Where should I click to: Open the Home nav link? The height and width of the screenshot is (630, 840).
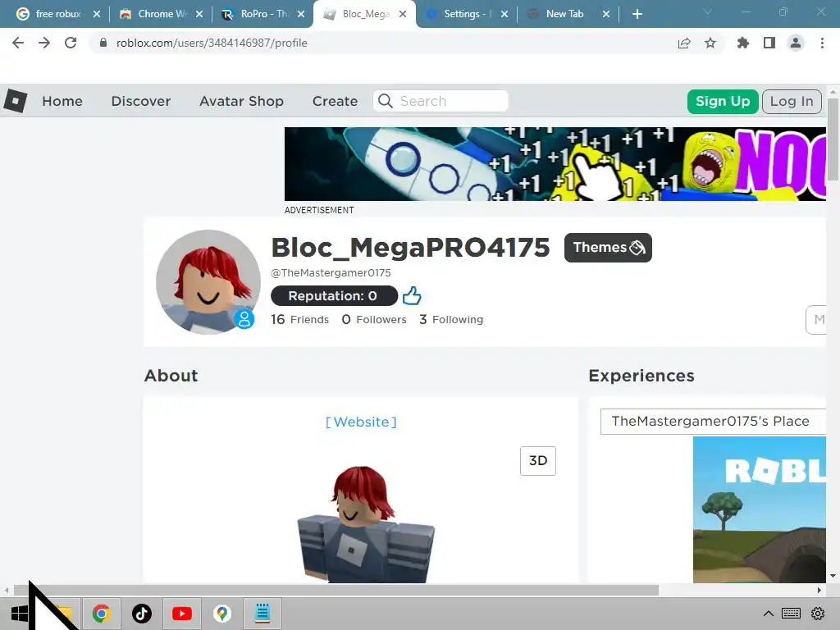pyautogui.click(x=62, y=101)
